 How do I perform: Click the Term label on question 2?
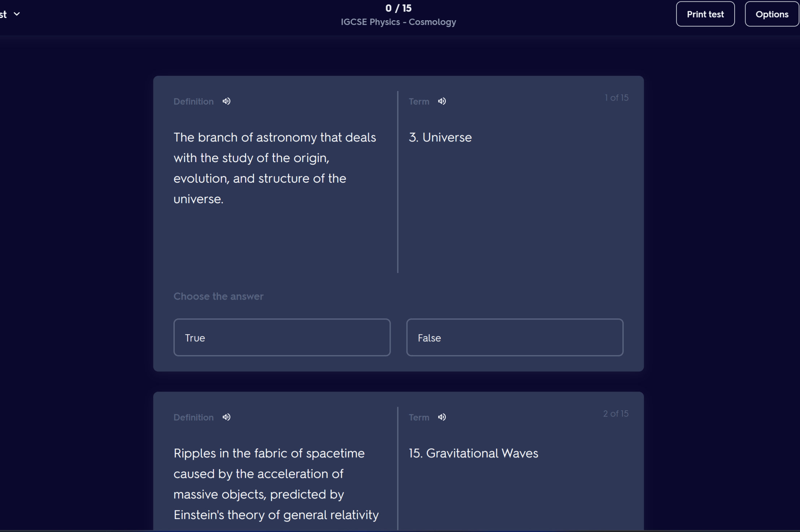tap(418, 417)
